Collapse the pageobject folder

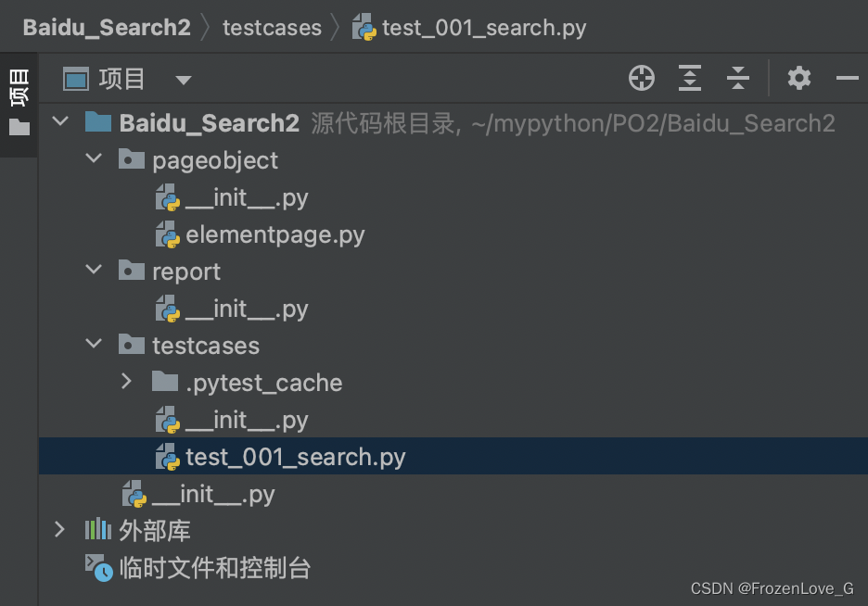[93, 158]
